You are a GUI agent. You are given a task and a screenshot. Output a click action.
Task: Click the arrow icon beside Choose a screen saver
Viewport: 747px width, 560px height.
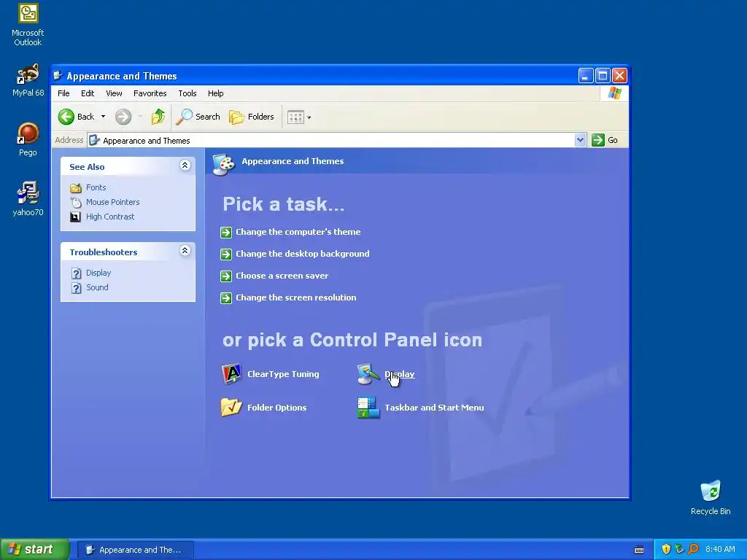(226, 276)
